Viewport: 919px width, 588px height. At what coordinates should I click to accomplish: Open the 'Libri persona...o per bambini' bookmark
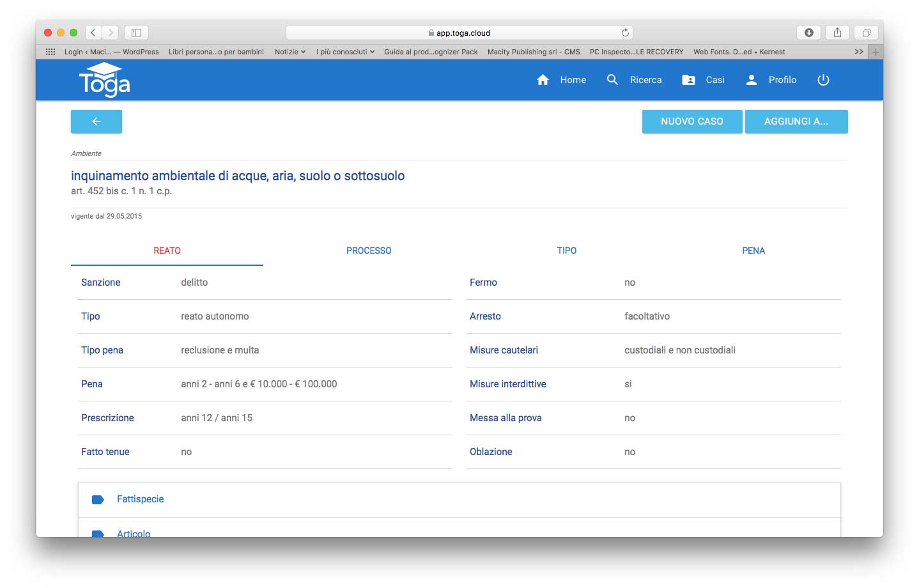coord(216,52)
